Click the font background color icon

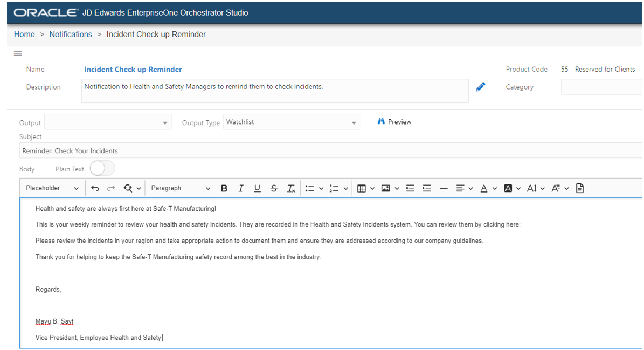click(508, 188)
